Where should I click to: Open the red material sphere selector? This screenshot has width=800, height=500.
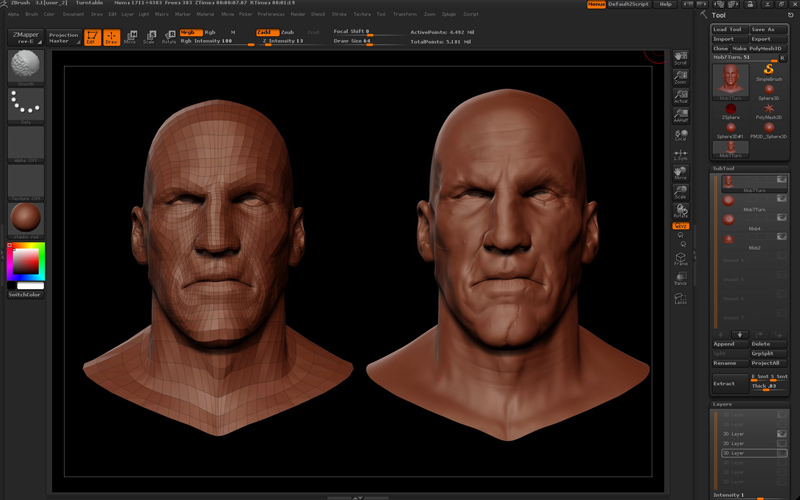tap(26, 221)
